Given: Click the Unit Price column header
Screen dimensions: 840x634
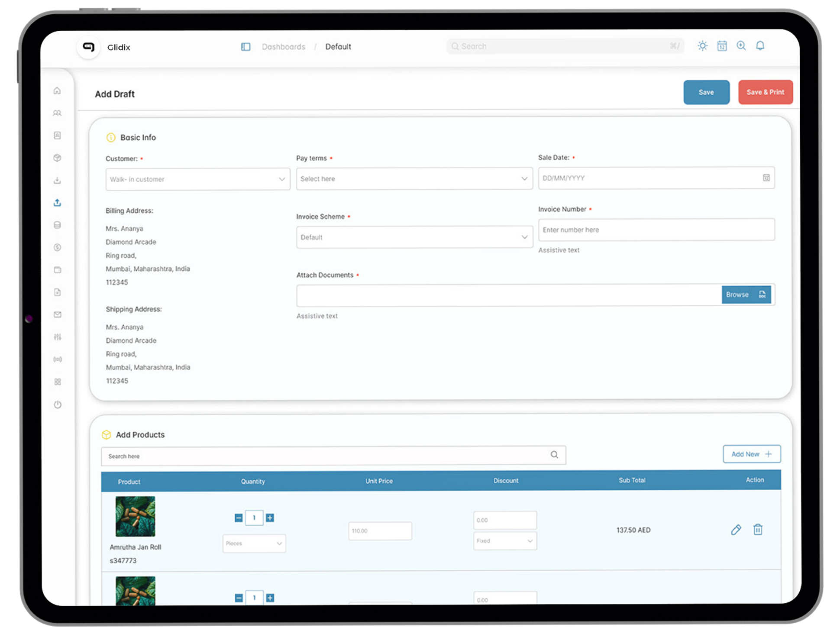Looking at the screenshot, I should pyautogui.click(x=379, y=481).
